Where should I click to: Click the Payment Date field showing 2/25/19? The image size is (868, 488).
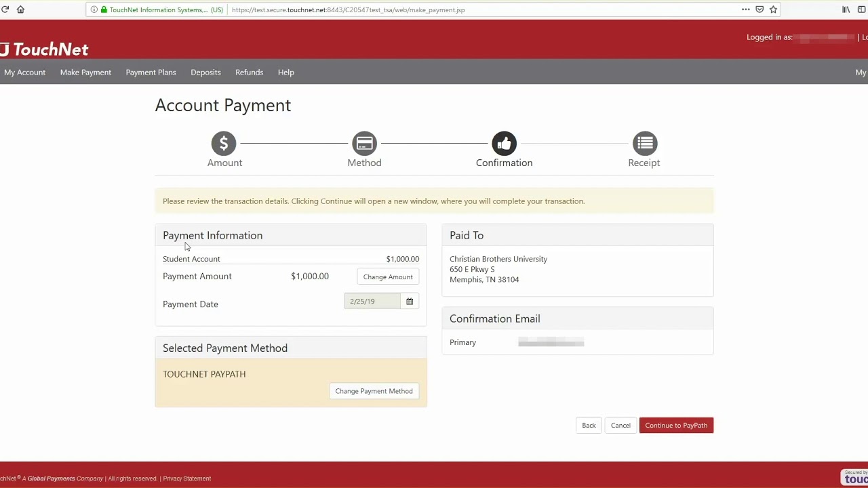372,301
